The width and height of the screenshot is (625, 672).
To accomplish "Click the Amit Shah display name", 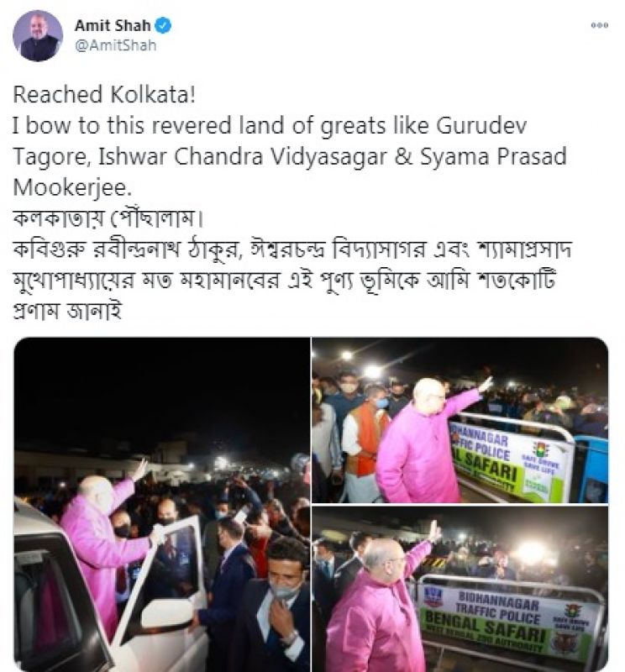I will tap(113, 26).
